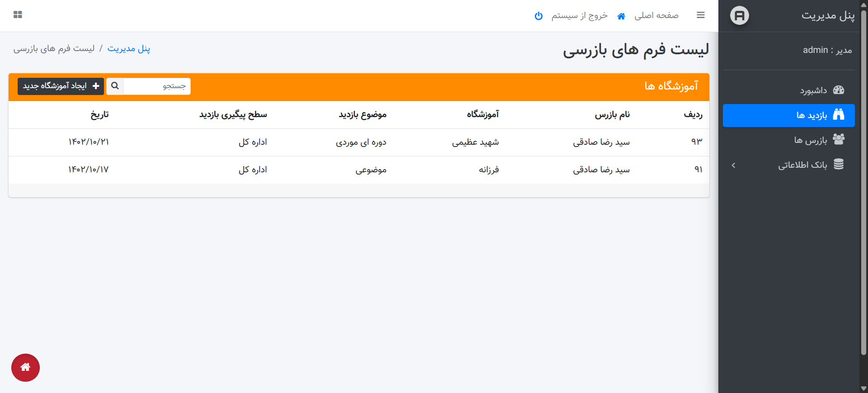
Task: Click the hamburger menu toggle icon
Action: pyautogui.click(x=700, y=15)
